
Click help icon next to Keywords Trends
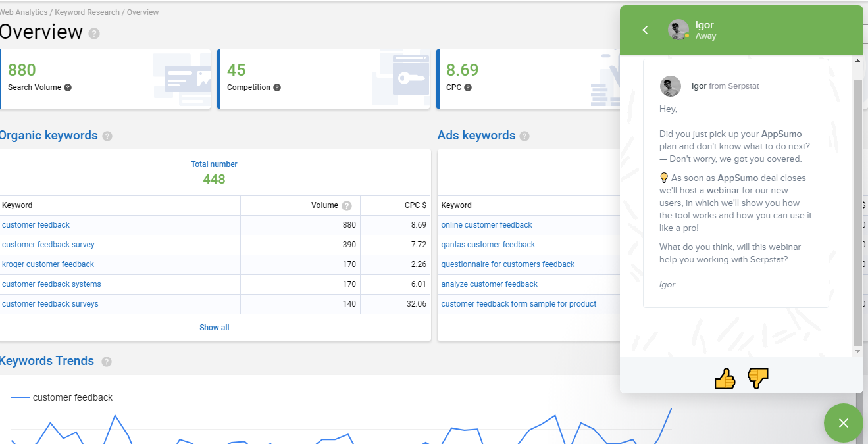[107, 362]
